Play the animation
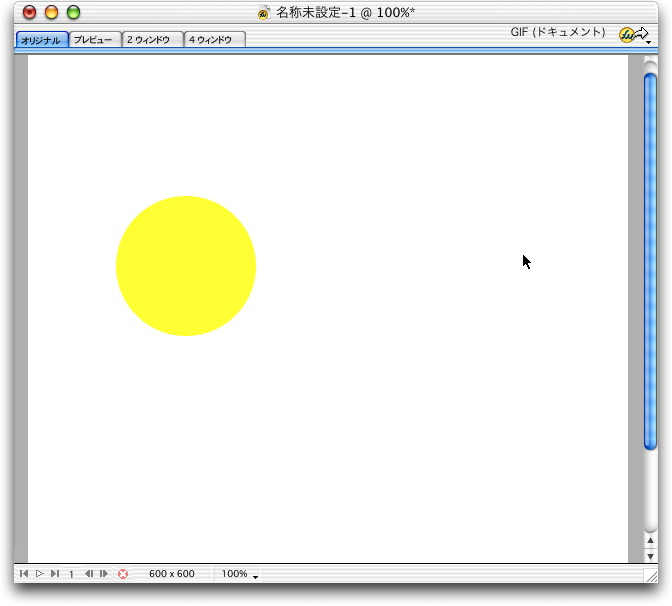 tap(39, 573)
